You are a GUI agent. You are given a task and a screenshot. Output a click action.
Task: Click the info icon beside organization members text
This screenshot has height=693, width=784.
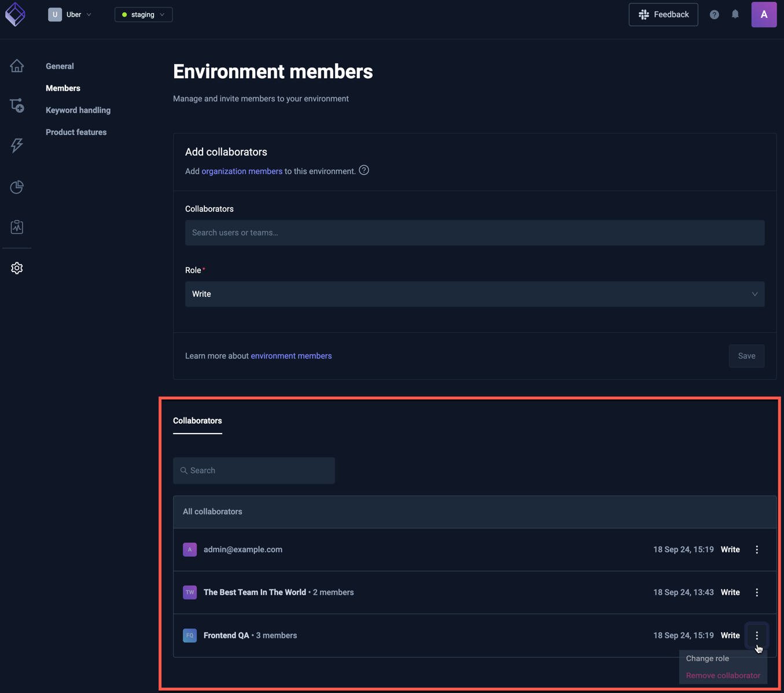pyautogui.click(x=364, y=170)
